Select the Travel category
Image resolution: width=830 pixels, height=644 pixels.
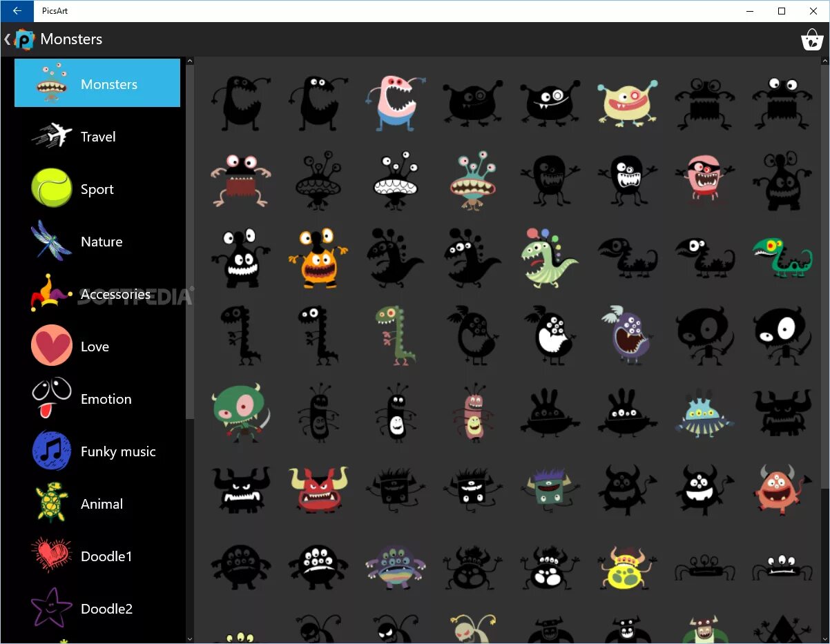click(98, 137)
